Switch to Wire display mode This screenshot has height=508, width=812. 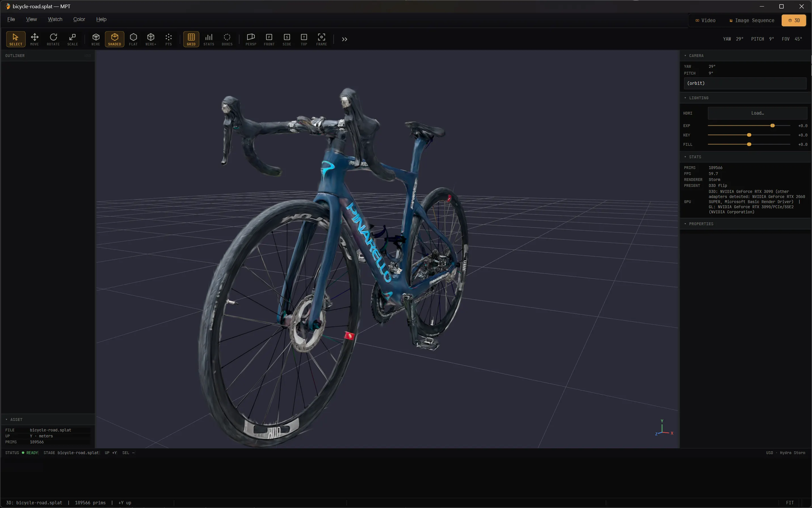coord(96,39)
